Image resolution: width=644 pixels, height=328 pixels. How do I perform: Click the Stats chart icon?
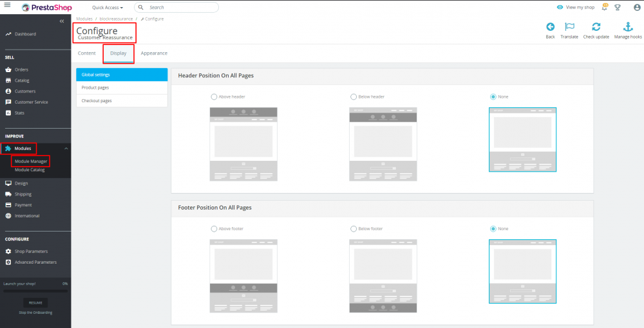[x=8, y=113]
